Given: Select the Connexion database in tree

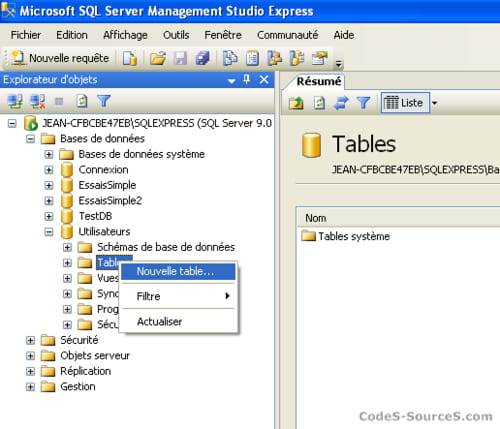Looking at the screenshot, I should tap(103, 170).
